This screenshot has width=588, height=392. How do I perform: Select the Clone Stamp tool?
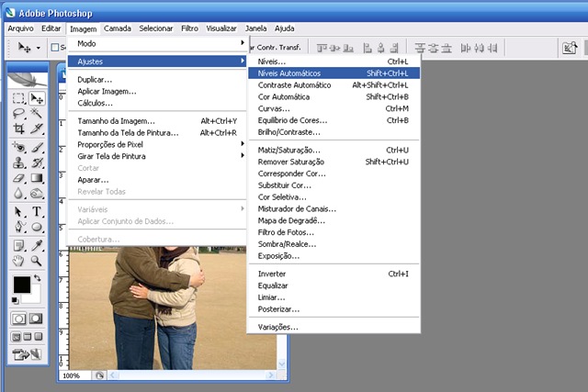click(x=18, y=162)
